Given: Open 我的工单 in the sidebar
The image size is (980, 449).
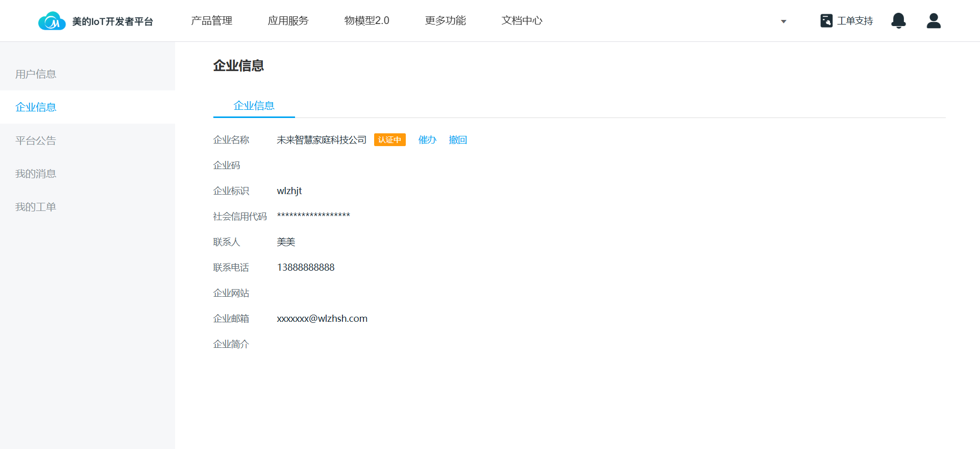Looking at the screenshot, I should click(36, 207).
